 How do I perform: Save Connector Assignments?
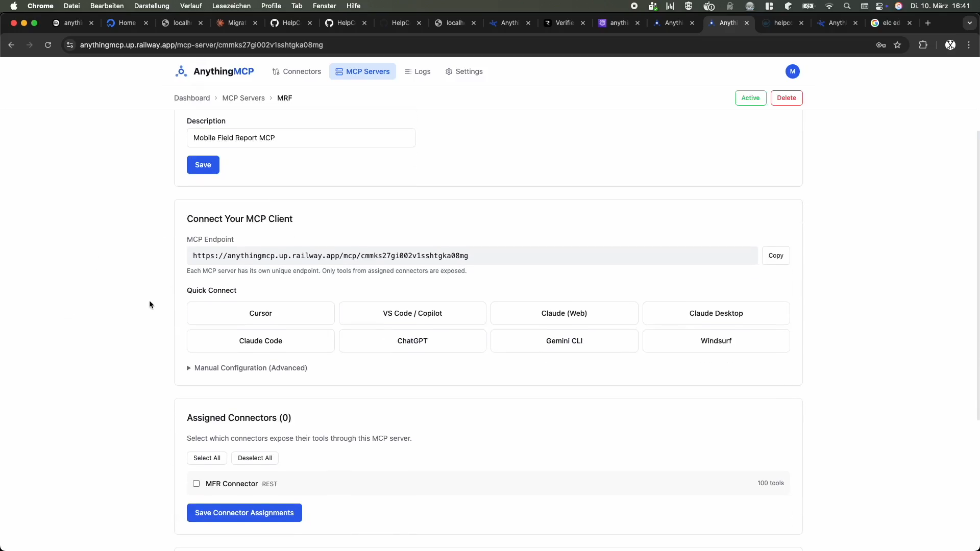244,513
